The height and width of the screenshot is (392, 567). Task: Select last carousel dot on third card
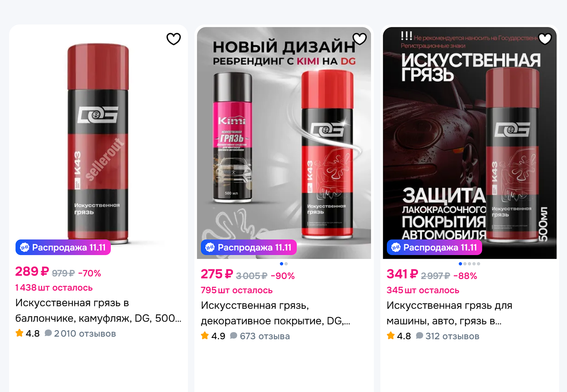479,264
